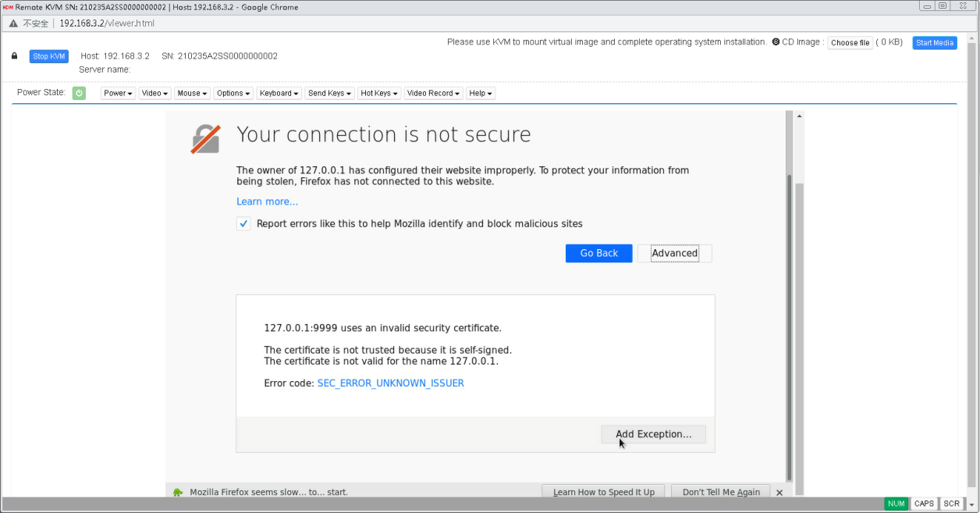Open the Video Record dropdown
Viewport: 980px width, 513px height.
coord(433,93)
